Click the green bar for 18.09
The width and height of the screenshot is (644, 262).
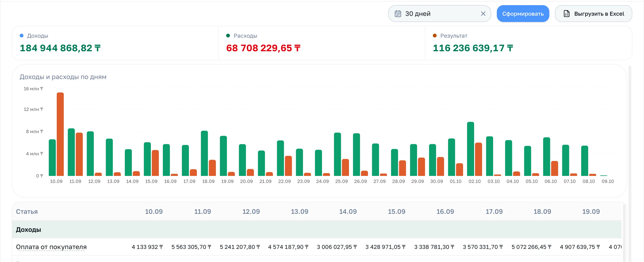pyautogui.click(x=204, y=153)
